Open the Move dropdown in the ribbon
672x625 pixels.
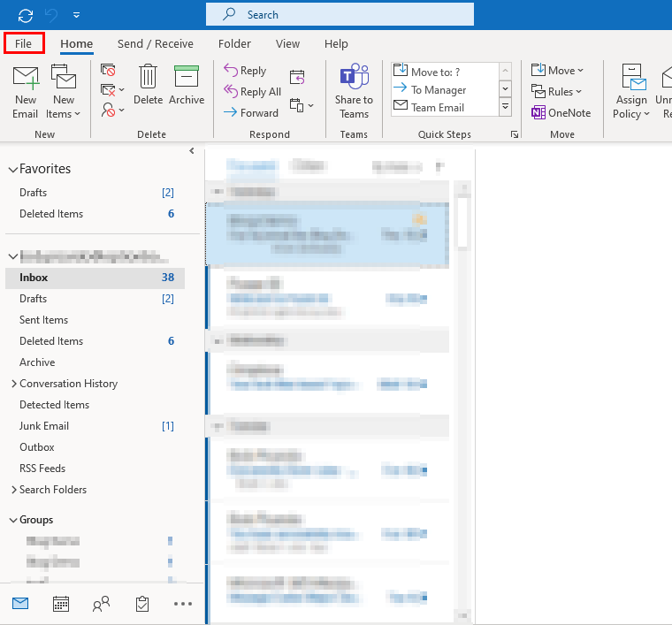[557, 70]
